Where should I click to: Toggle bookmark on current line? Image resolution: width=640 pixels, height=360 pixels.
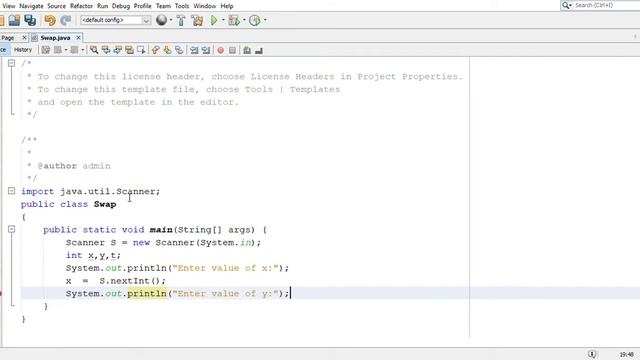point(179,50)
